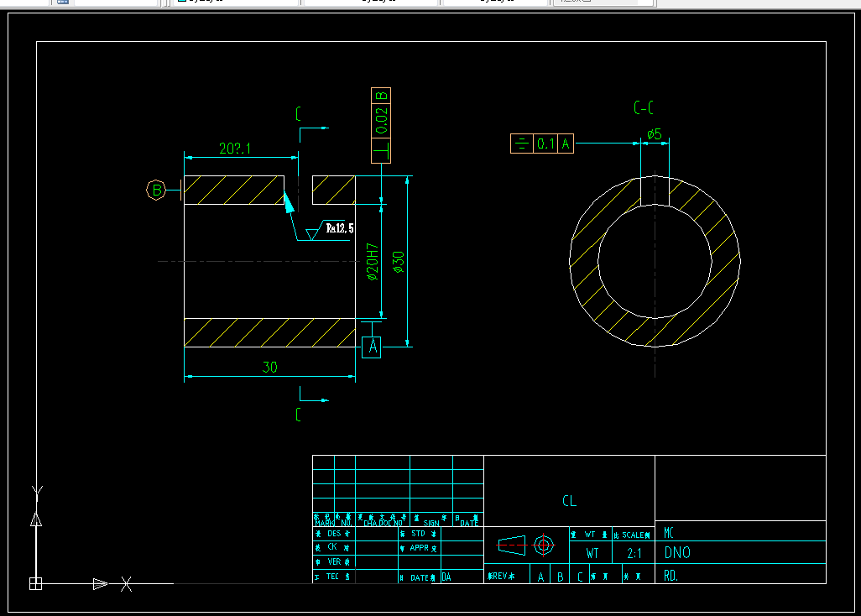Click revision cell A in title block
The height and width of the screenshot is (616, 861).
pyautogui.click(x=541, y=577)
